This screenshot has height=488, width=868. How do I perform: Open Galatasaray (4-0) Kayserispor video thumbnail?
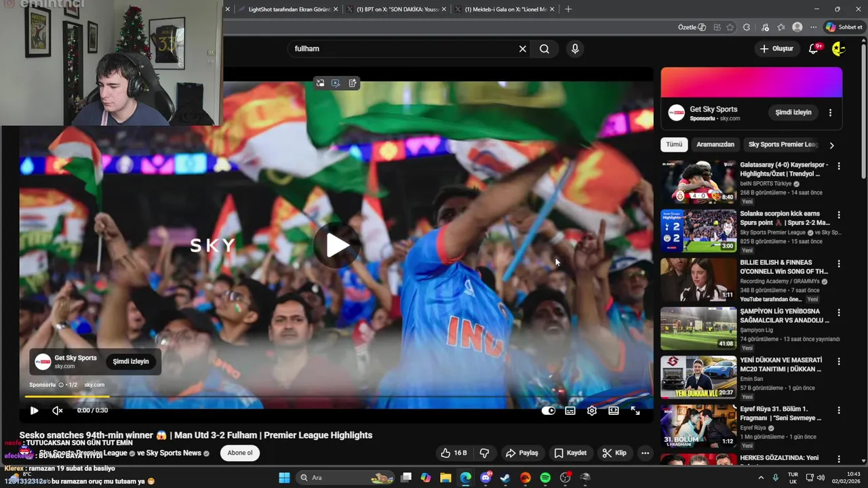pos(698,182)
